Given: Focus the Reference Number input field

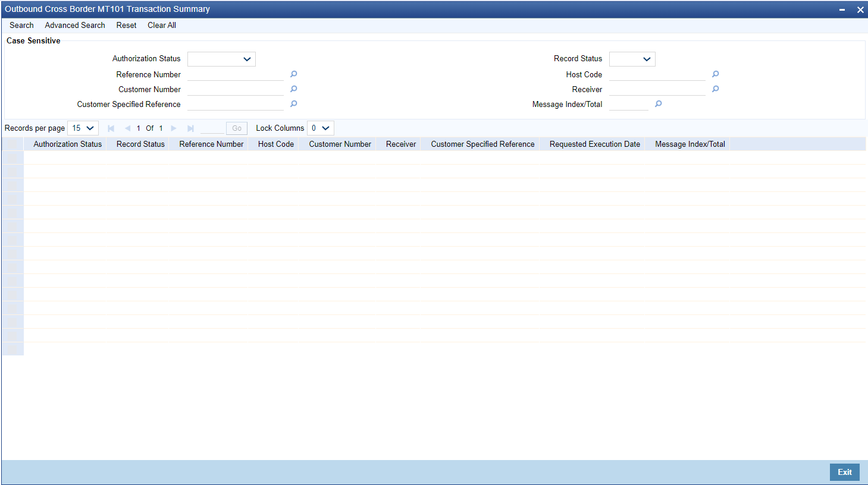Looking at the screenshot, I should tap(236, 74).
